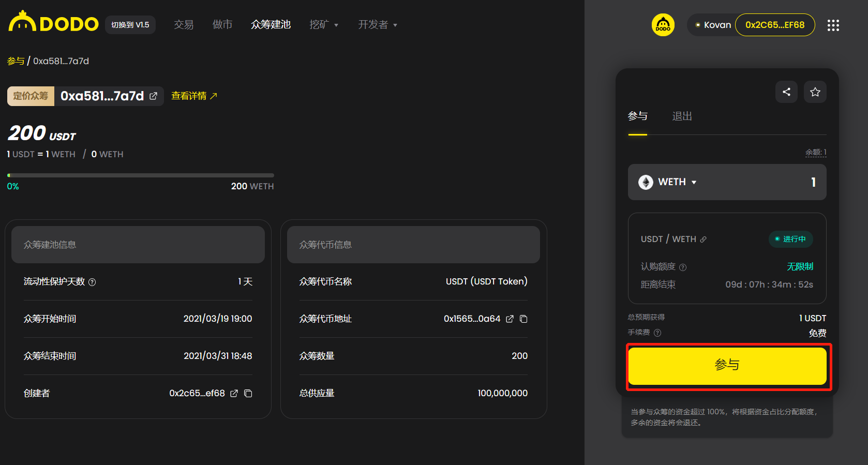Open pool address 0xa581...7a7d external link icon
The width and height of the screenshot is (868, 465).
pos(154,96)
